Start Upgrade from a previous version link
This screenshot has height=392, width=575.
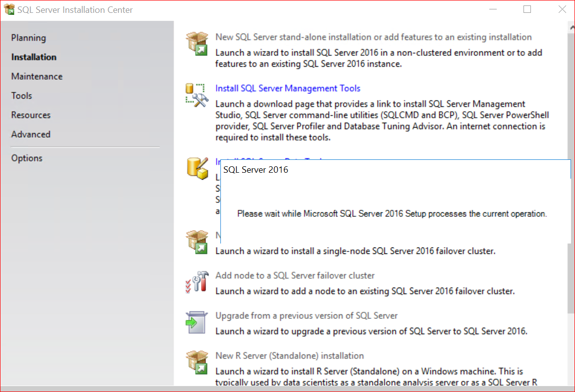[306, 315]
